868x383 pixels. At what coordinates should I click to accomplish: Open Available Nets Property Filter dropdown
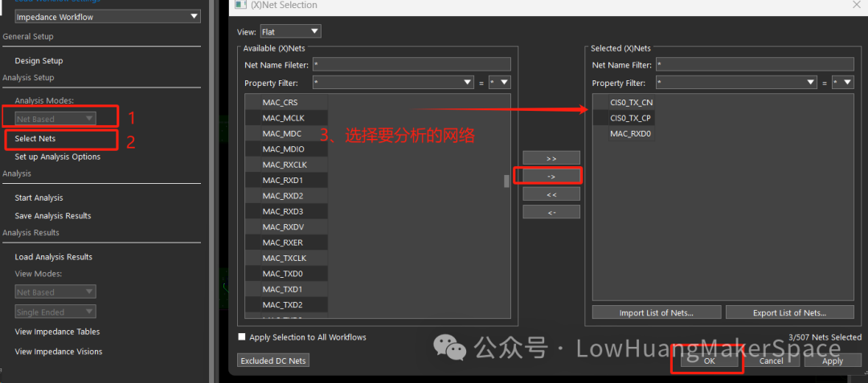pyautogui.click(x=392, y=83)
